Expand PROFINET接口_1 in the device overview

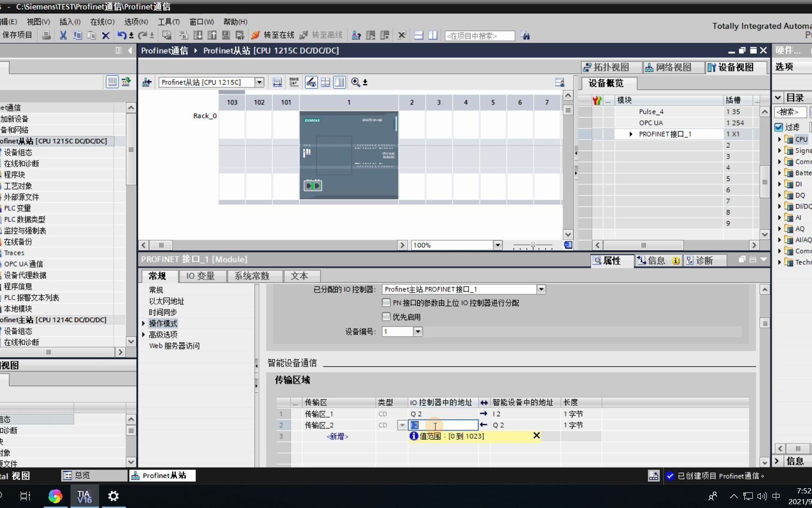click(631, 134)
